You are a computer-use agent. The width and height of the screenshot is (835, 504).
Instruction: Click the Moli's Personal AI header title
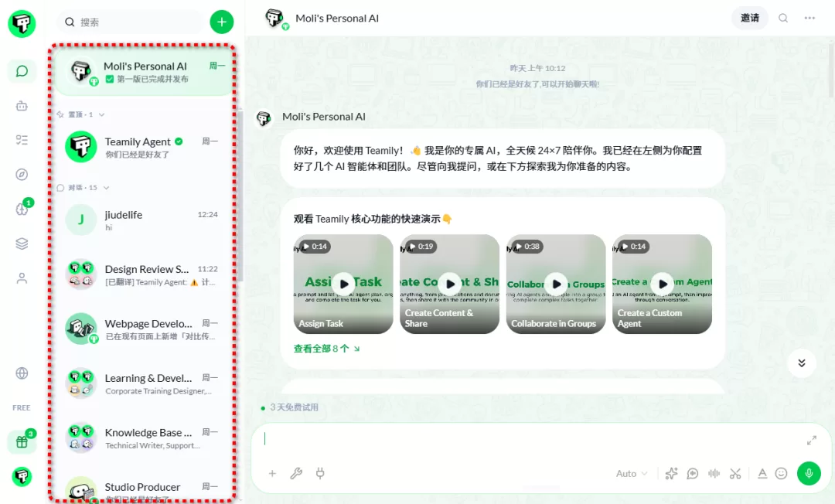click(337, 18)
